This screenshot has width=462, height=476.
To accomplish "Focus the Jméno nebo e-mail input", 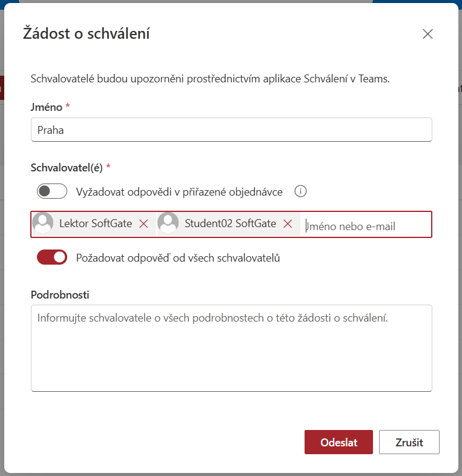I will pos(366,226).
